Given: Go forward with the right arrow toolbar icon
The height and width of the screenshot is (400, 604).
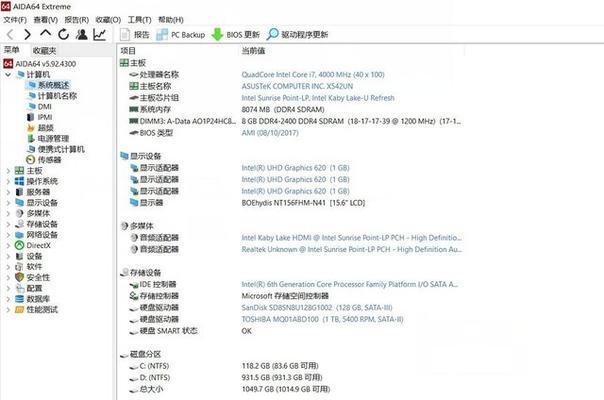Looking at the screenshot, I should [x=27, y=35].
